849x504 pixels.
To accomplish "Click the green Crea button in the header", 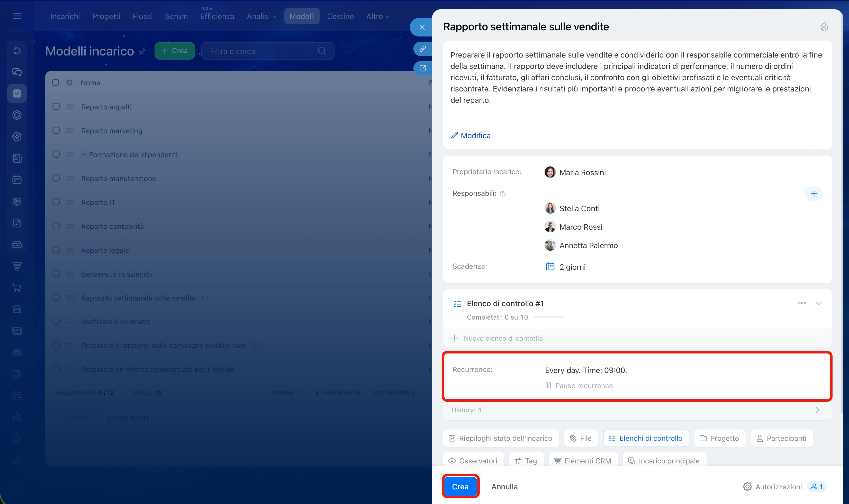I will coord(175,51).
